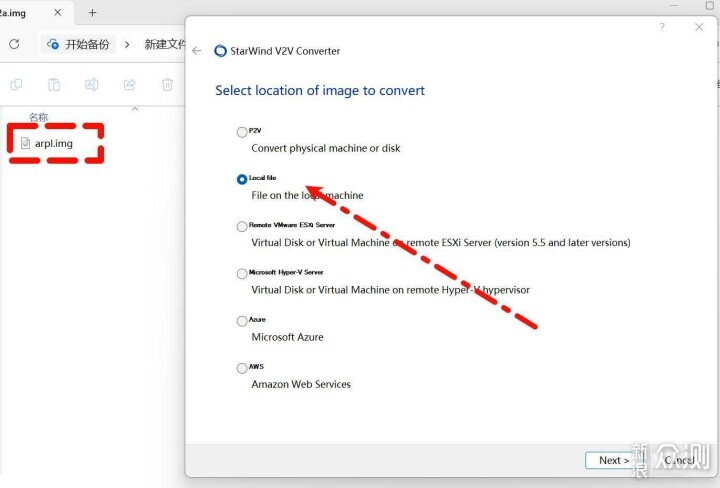Click the refresh icon in Explorer

(x=14, y=44)
